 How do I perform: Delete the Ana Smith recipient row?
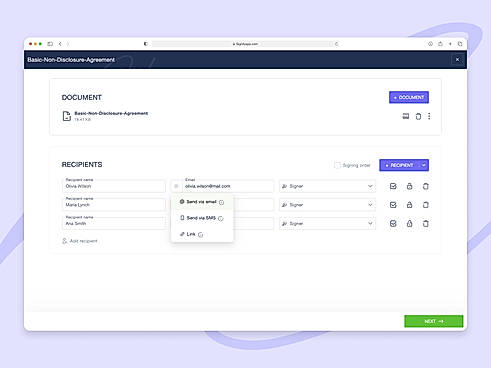click(426, 223)
